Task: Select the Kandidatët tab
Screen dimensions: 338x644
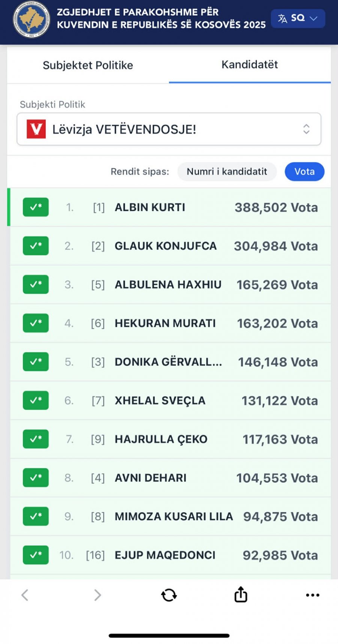Action: click(249, 65)
